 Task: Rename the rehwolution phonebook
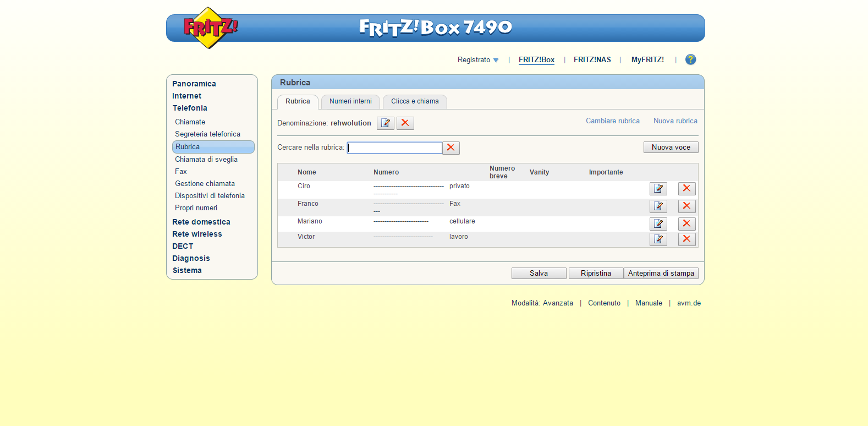385,123
